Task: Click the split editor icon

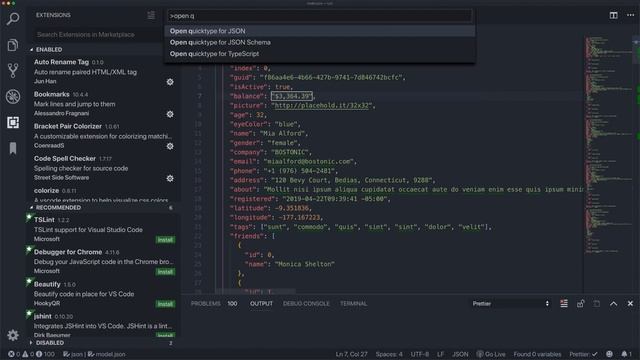Action: point(613,15)
